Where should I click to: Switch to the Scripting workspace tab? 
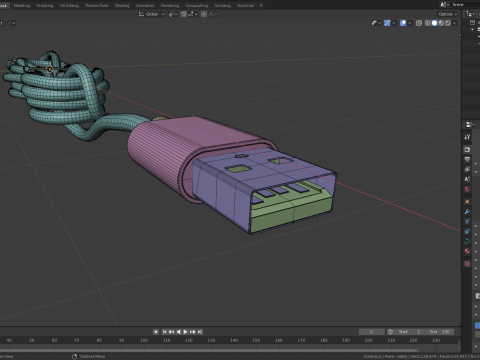222,5
